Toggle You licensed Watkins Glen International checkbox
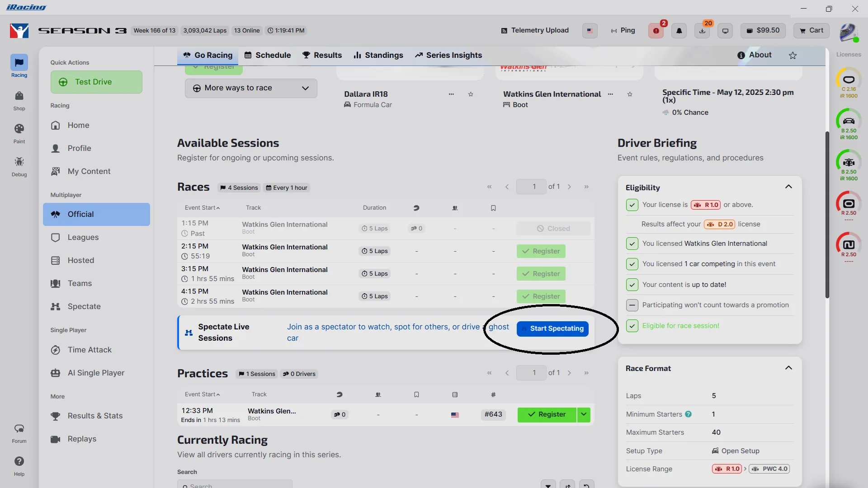Screen dimensions: 868x488 632,244
